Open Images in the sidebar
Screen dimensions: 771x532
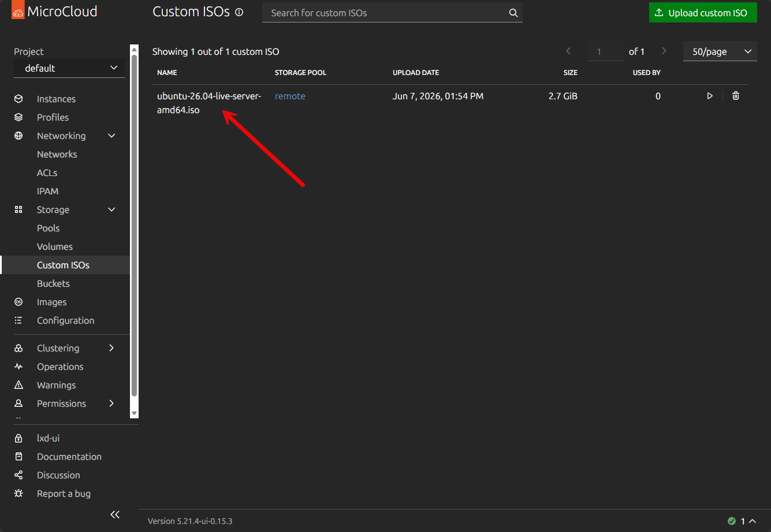51,302
